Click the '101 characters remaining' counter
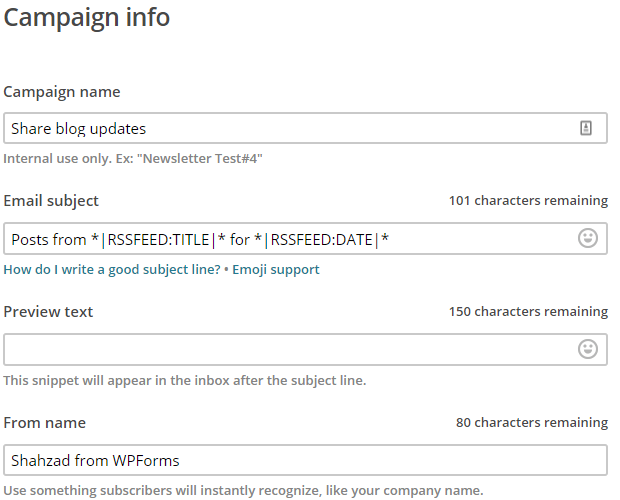 528,201
